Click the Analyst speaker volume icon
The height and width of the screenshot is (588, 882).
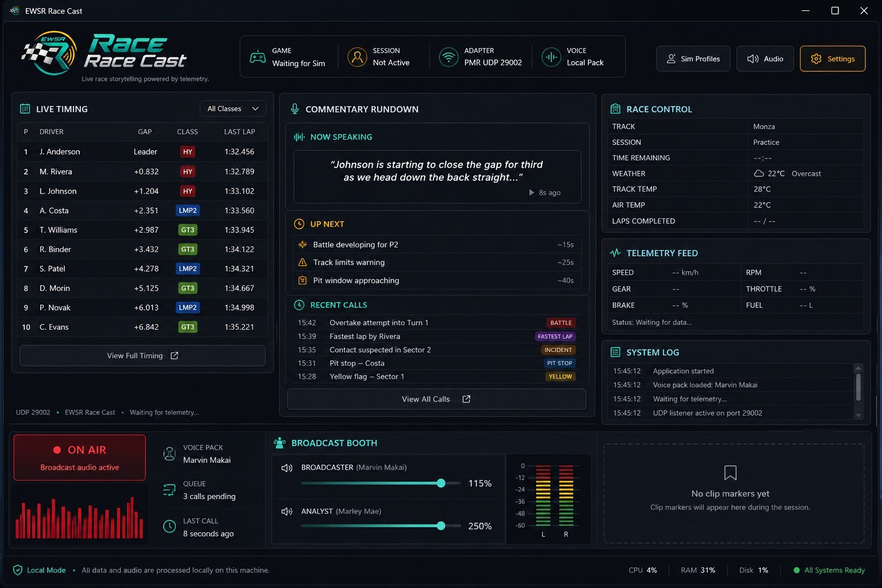coord(287,511)
